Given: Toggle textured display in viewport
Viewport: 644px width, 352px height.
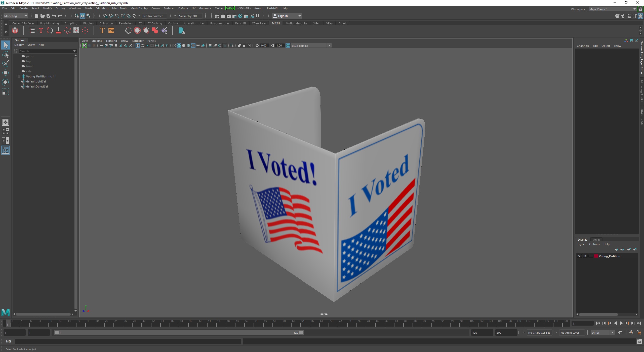Looking at the screenshot, I should tap(193, 46).
